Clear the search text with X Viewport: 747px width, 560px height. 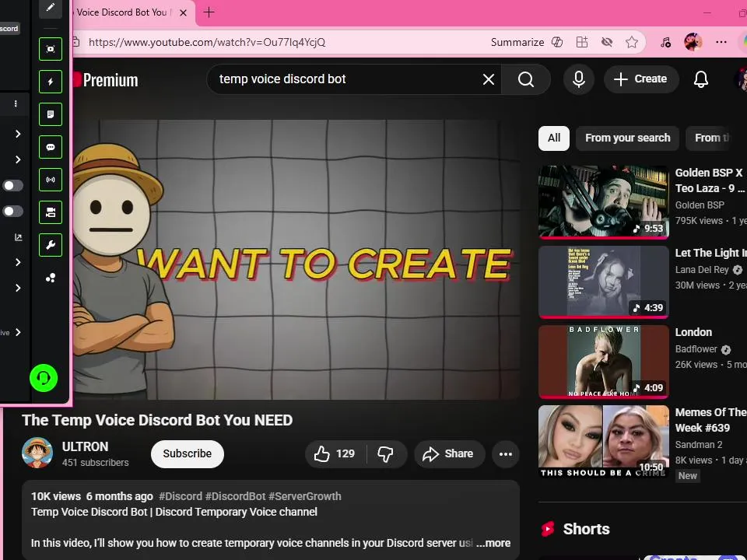[x=489, y=79]
